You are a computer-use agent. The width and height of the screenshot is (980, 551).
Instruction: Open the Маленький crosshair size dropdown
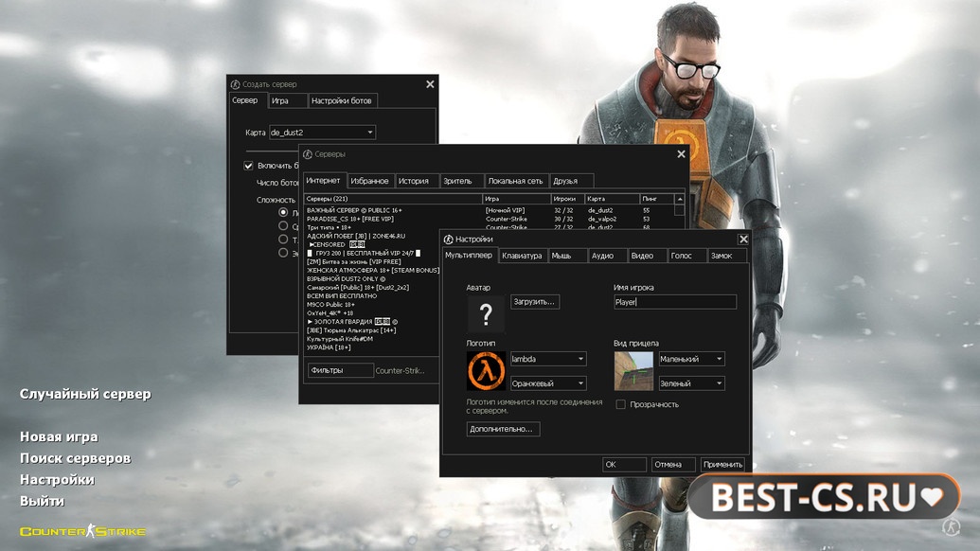pos(691,359)
